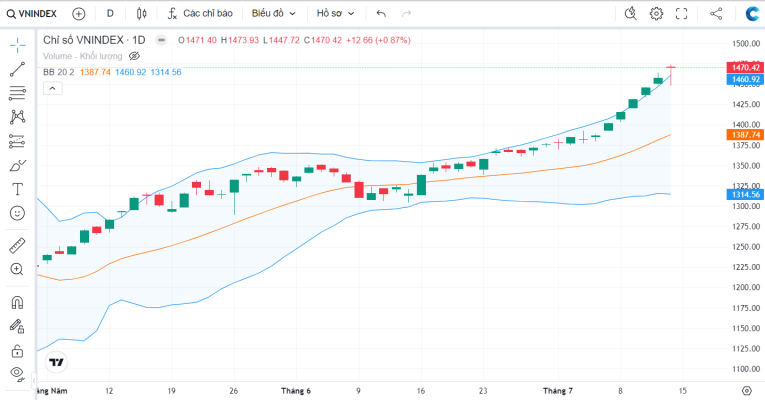The height and width of the screenshot is (400, 765).
Task: Click the BB upper value 1460.92 in legend
Action: [x=130, y=72]
